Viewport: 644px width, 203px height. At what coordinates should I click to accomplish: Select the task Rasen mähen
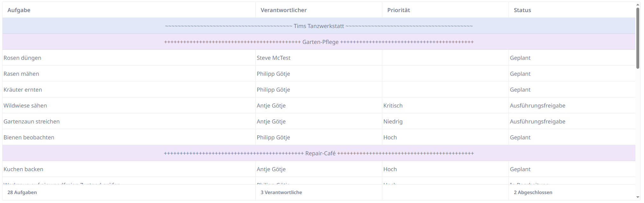tap(21, 73)
